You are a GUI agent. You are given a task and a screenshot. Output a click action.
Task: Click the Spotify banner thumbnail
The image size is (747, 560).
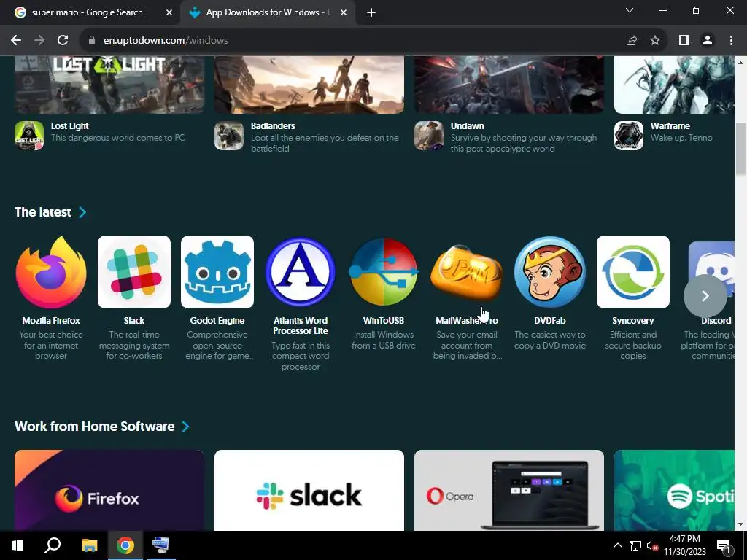point(674,491)
